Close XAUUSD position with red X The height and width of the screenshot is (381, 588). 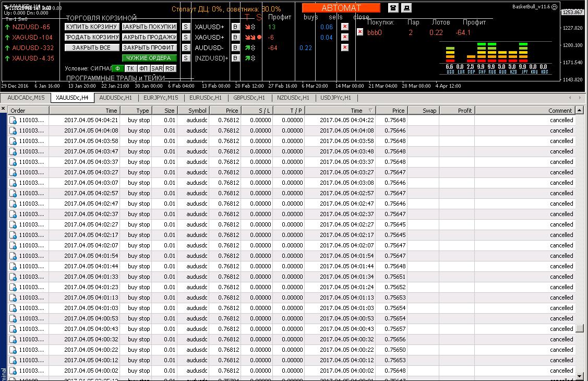344,27
